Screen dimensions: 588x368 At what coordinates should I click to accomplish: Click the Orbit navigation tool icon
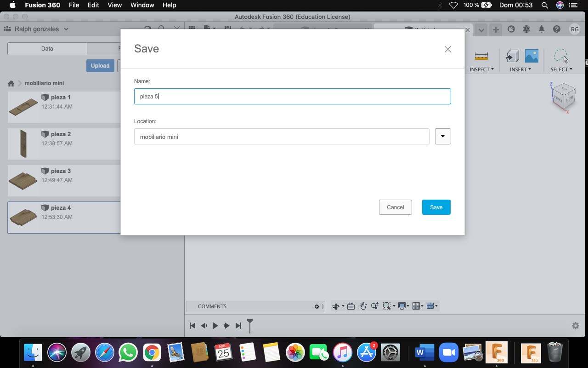click(x=336, y=306)
